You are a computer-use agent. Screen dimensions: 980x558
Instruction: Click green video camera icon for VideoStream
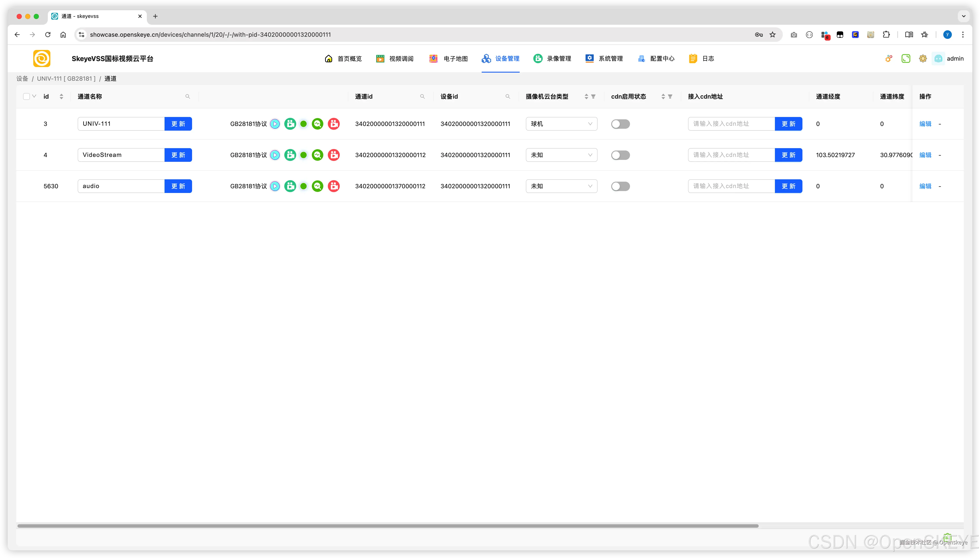point(290,155)
